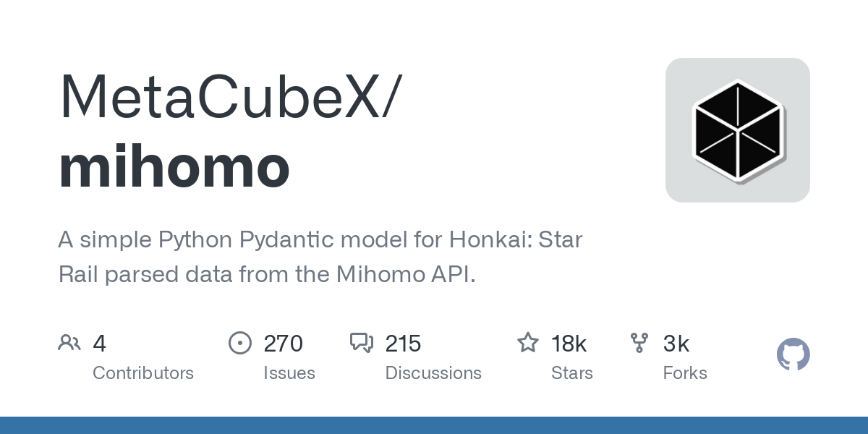The width and height of the screenshot is (868, 434).
Task: Click the Contributors people icon
Action: pyautogui.click(x=69, y=343)
